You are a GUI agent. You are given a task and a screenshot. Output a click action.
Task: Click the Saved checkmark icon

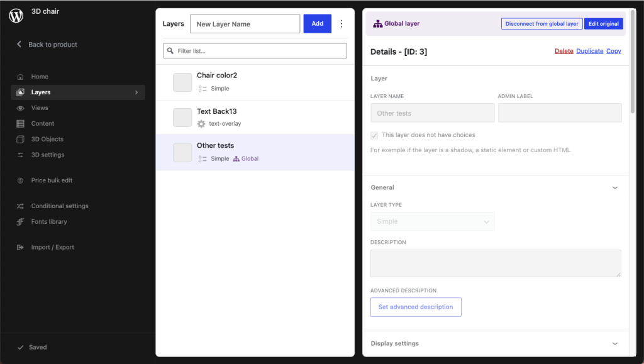[x=21, y=347]
